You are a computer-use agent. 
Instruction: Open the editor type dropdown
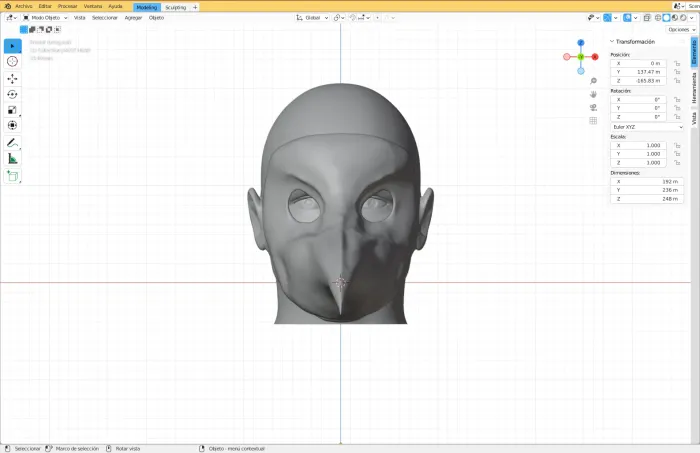[x=12, y=18]
